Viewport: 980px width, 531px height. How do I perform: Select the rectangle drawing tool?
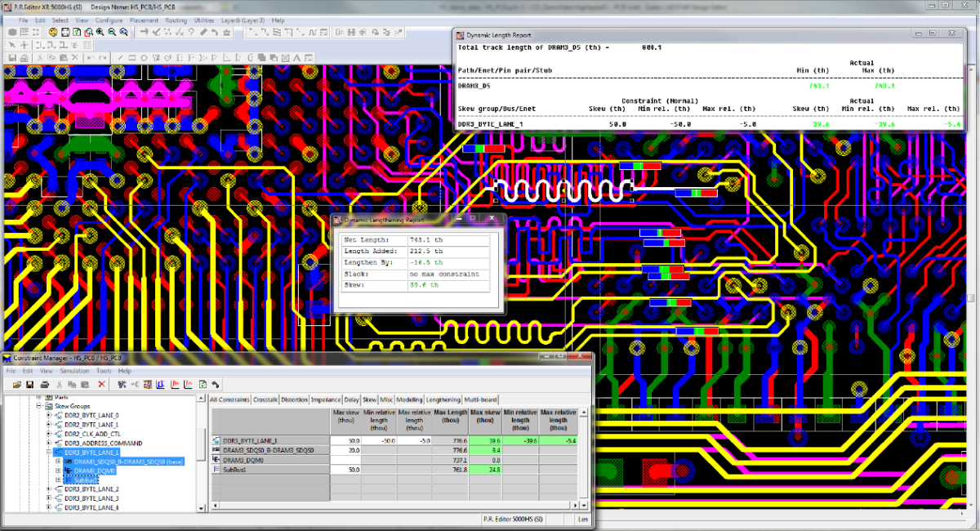click(x=131, y=58)
